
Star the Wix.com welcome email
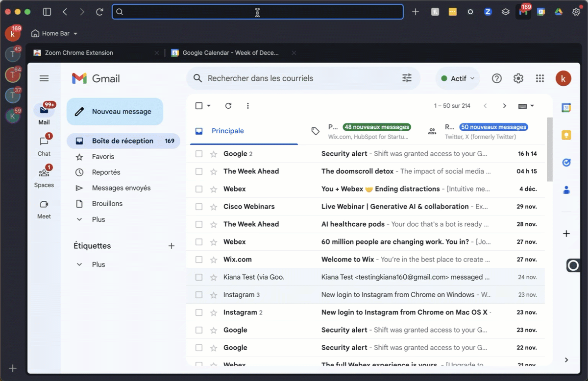(x=214, y=260)
